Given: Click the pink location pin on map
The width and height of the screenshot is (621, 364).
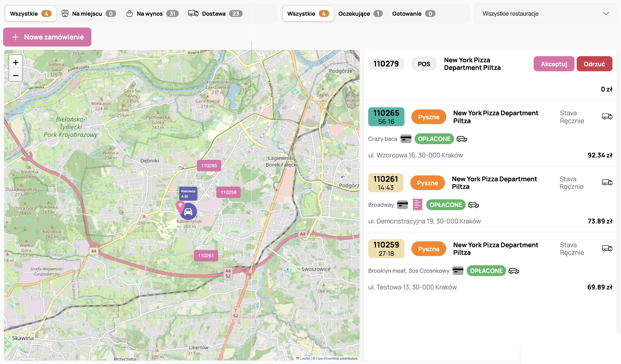Looking at the screenshot, I should point(180,207).
